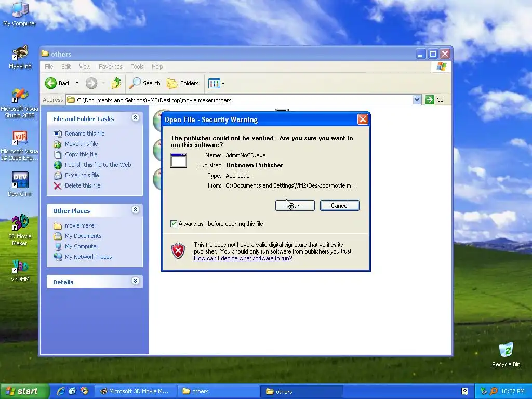
Task: Click the application file icon in dialog
Action: [179, 160]
